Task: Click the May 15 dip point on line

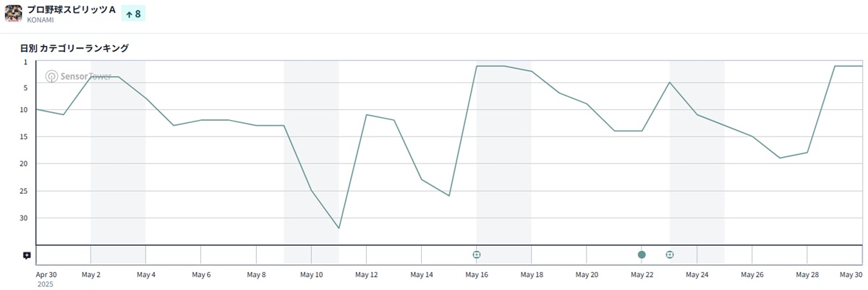Action: click(449, 196)
